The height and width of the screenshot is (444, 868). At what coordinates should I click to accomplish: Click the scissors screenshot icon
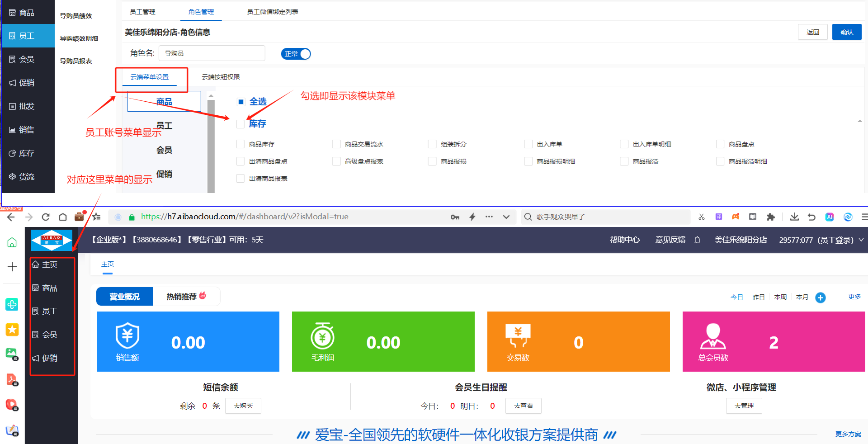tap(701, 217)
